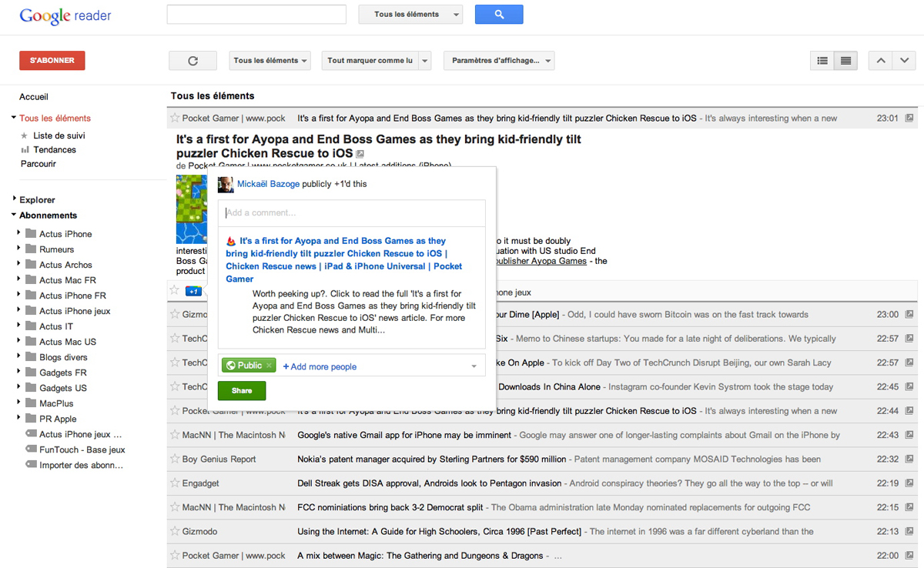Select the PR Apple folder label

pos(59,419)
